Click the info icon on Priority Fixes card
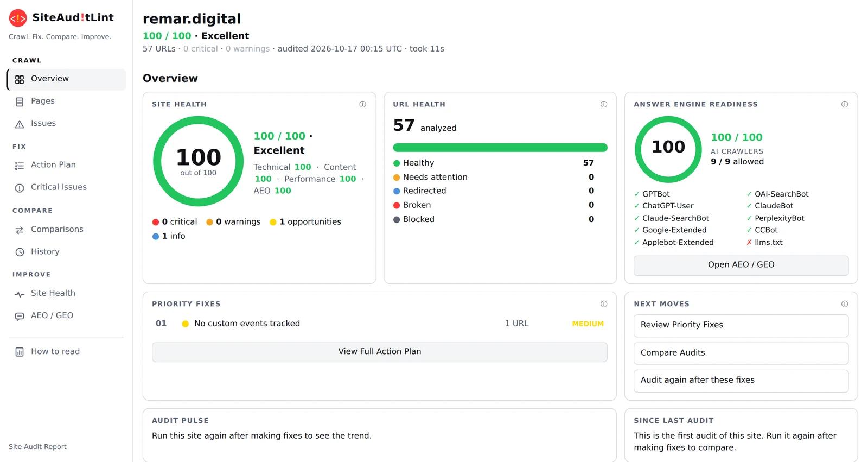This screenshot has height=462, width=868. [603, 304]
